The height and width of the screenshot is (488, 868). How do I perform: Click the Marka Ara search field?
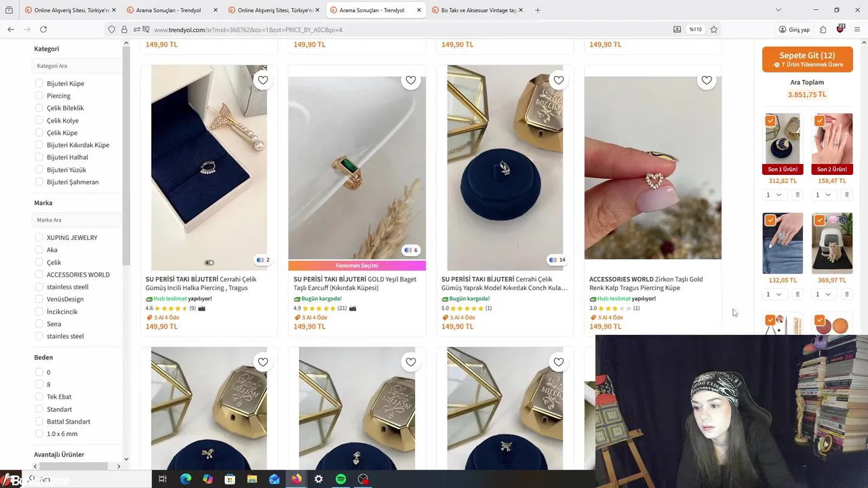tap(77, 220)
